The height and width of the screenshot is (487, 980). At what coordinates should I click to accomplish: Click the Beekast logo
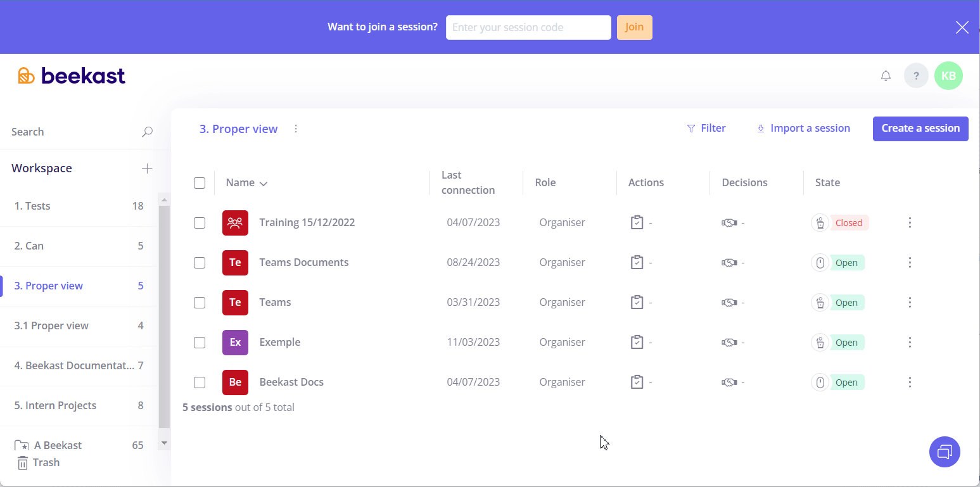[x=72, y=76]
